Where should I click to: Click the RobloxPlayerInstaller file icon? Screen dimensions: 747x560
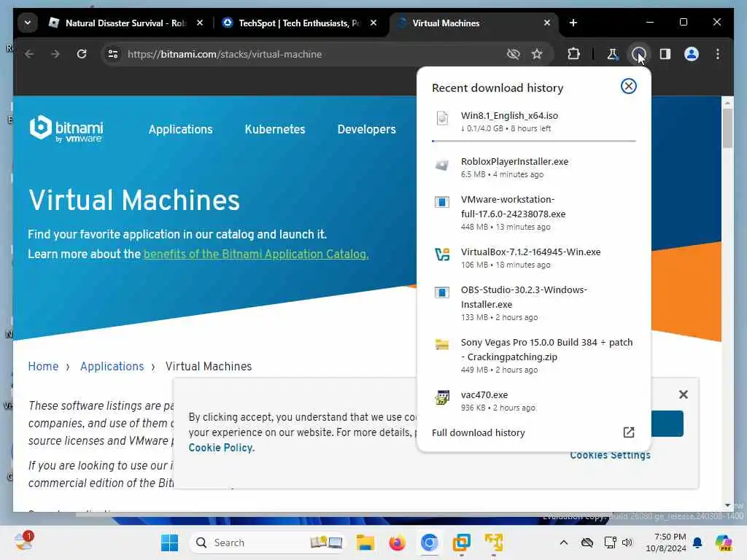click(442, 165)
